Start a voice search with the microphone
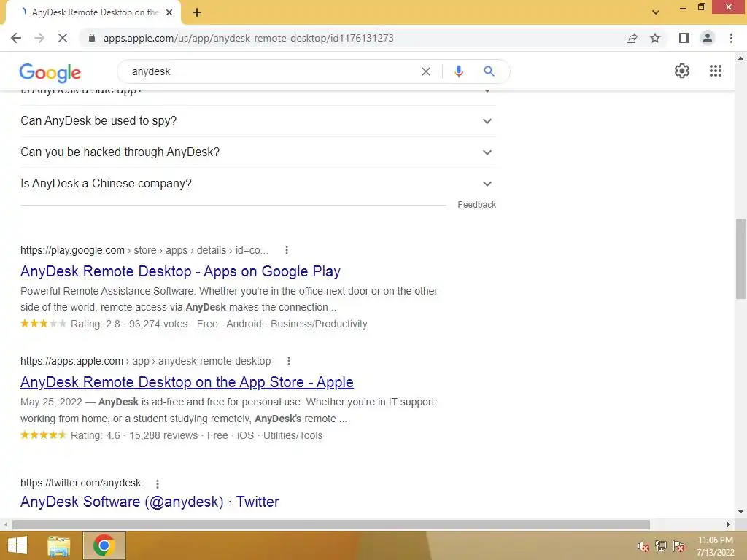 pyautogui.click(x=458, y=71)
